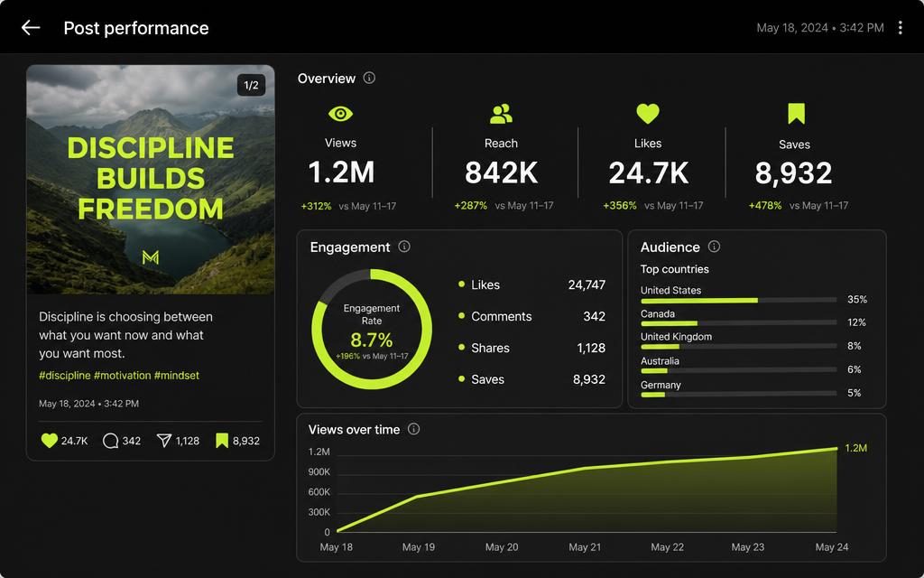Click the Likes heart icon in Overview
Image resolution: width=924 pixels, height=578 pixels.
[648, 113]
